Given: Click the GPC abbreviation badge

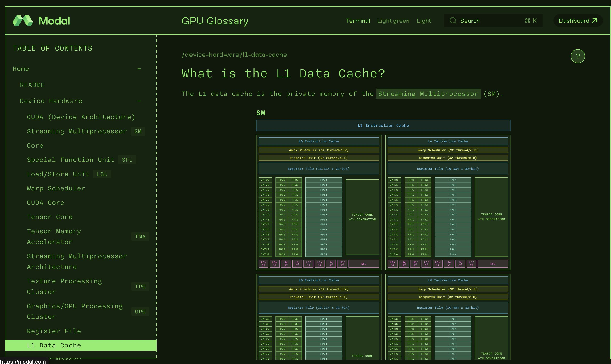Looking at the screenshot, I should (x=140, y=311).
